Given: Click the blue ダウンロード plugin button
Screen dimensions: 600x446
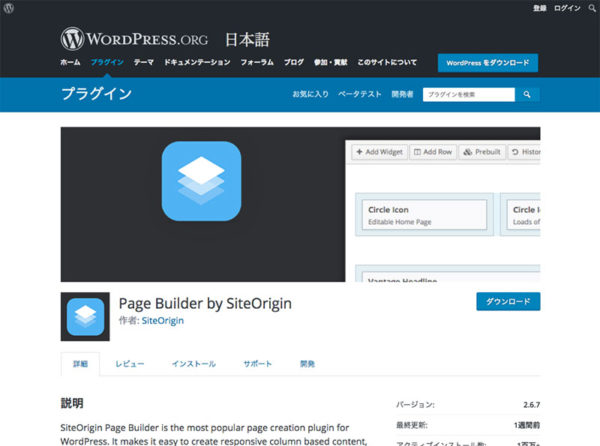Looking at the screenshot, I should [x=508, y=301].
